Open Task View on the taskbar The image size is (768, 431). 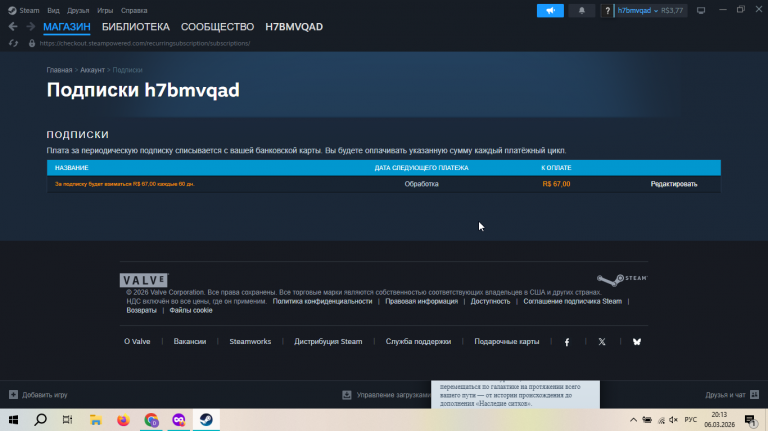pyautogui.click(x=68, y=420)
